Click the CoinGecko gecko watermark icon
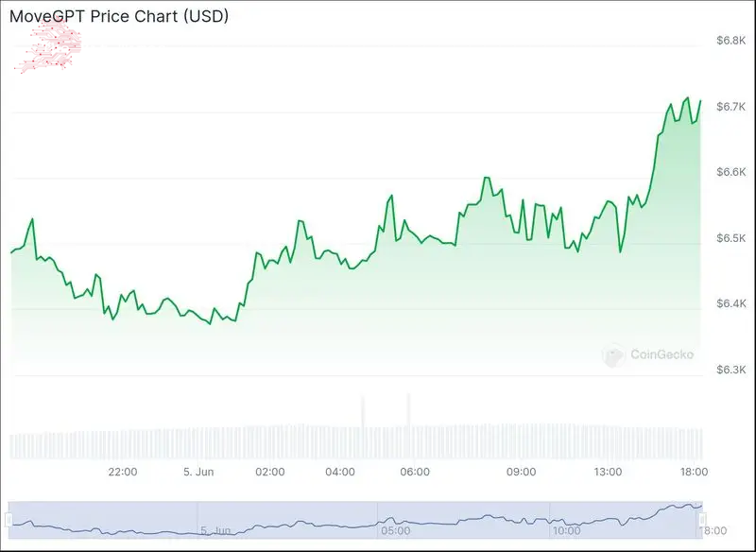The width and height of the screenshot is (756, 552). [x=614, y=354]
